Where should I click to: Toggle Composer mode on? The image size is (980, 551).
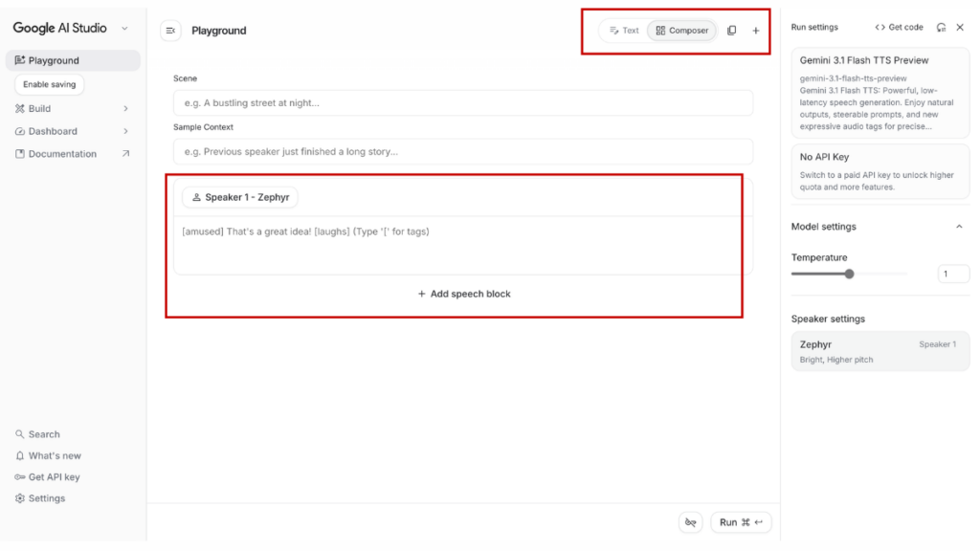(x=681, y=30)
